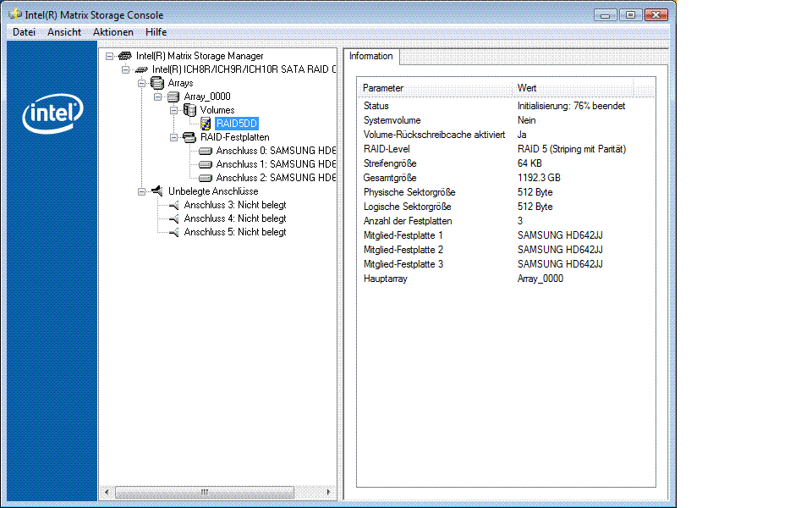Click 'Physische Sektorgröße' row label
Viewport: 812px width, 508px height.
point(409,192)
